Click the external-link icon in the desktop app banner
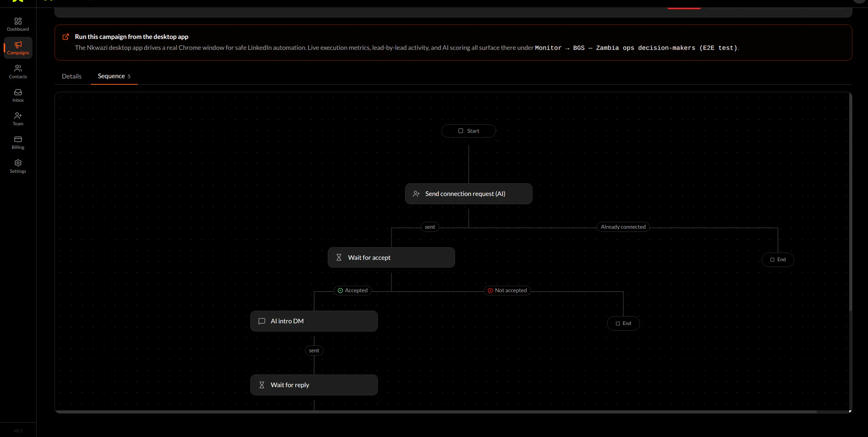Screen dimensions: 868x437 click(x=66, y=37)
